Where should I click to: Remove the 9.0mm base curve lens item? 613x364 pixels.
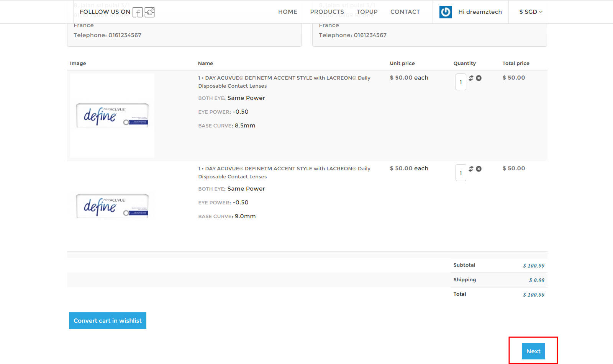click(479, 169)
